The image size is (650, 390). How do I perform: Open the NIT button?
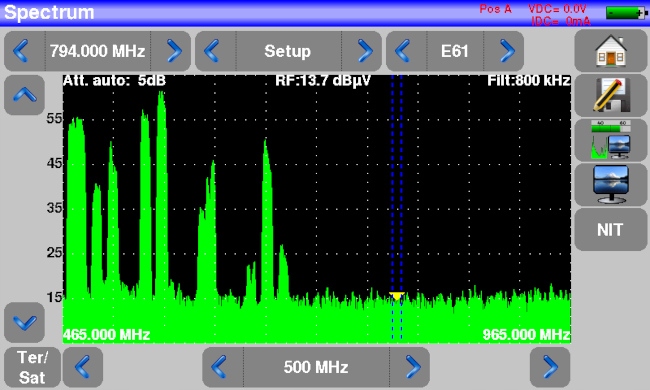pos(611,230)
